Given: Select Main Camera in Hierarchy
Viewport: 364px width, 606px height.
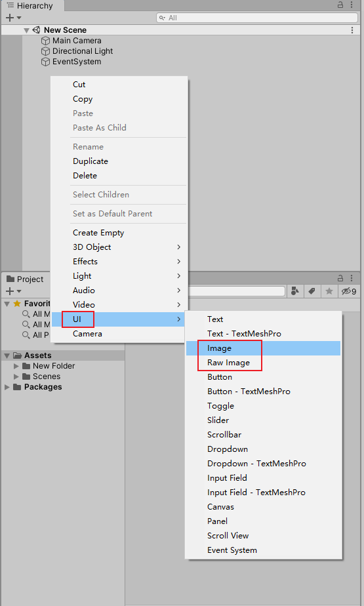Looking at the screenshot, I should coord(77,41).
